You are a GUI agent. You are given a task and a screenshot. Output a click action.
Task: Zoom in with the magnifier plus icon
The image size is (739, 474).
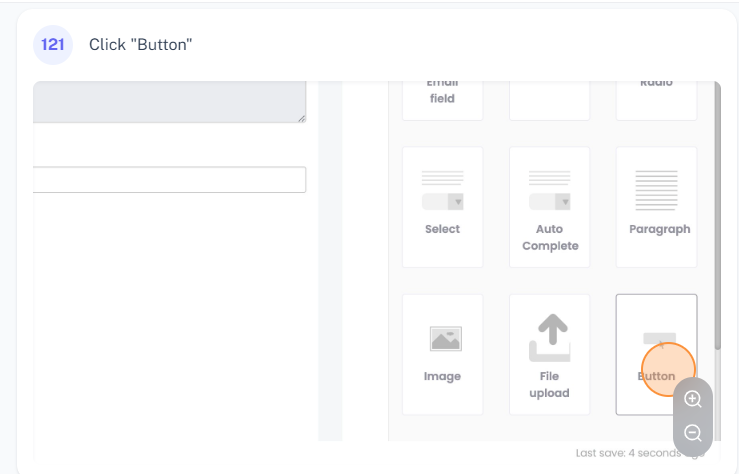(x=693, y=399)
